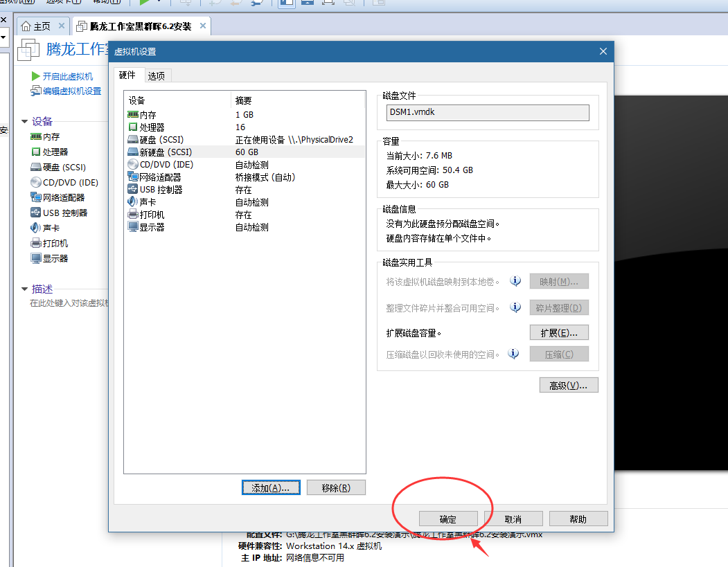Collapse the 设备 section in the sidebar
The width and height of the screenshot is (728, 567).
pyautogui.click(x=24, y=122)
